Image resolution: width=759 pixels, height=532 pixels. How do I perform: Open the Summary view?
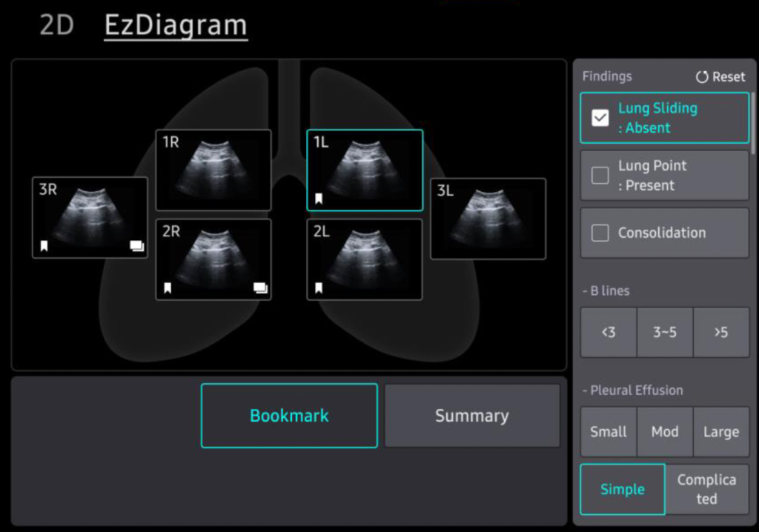tap(472, 416)
